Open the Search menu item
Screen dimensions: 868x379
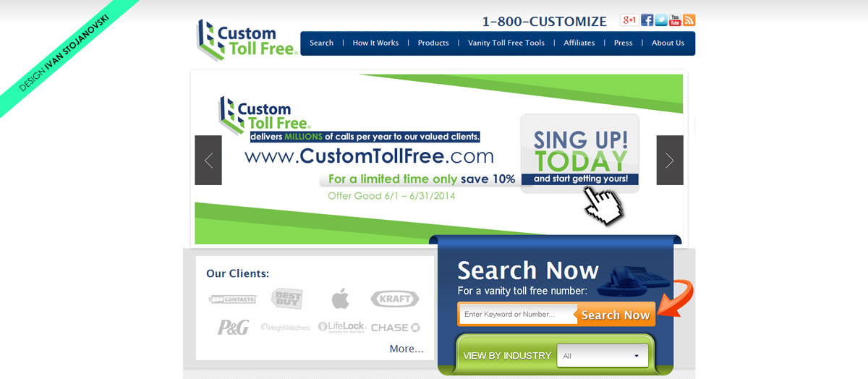[x=321, y=43]
